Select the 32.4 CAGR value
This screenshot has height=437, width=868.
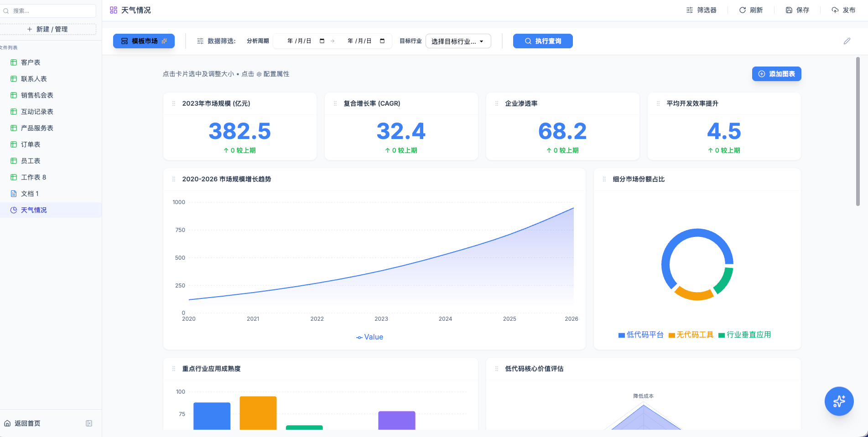401,131
